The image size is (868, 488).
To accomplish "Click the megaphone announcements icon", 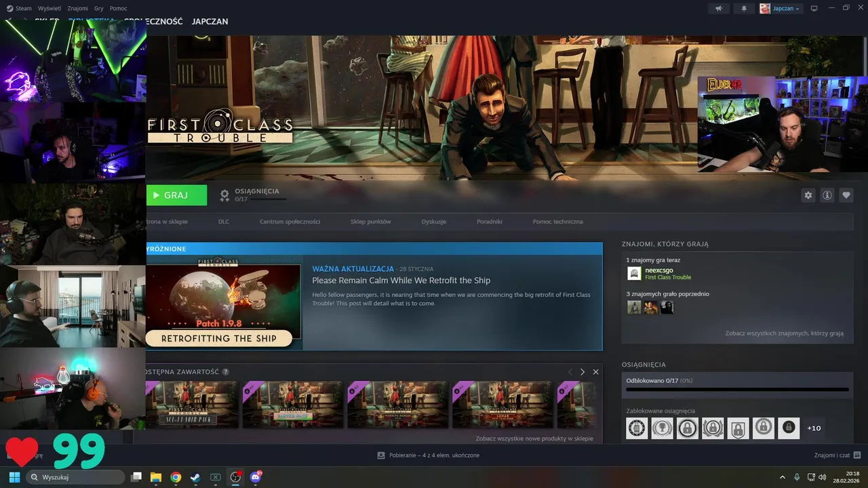I will tap(719, 8).
